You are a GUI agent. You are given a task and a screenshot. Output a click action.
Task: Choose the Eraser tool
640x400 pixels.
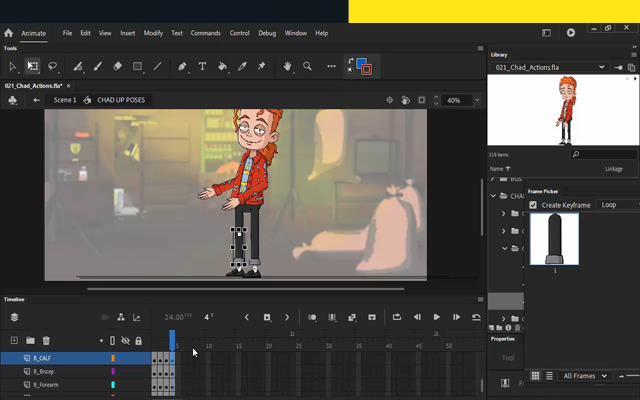pyautogui.click(x=117, y=67)
